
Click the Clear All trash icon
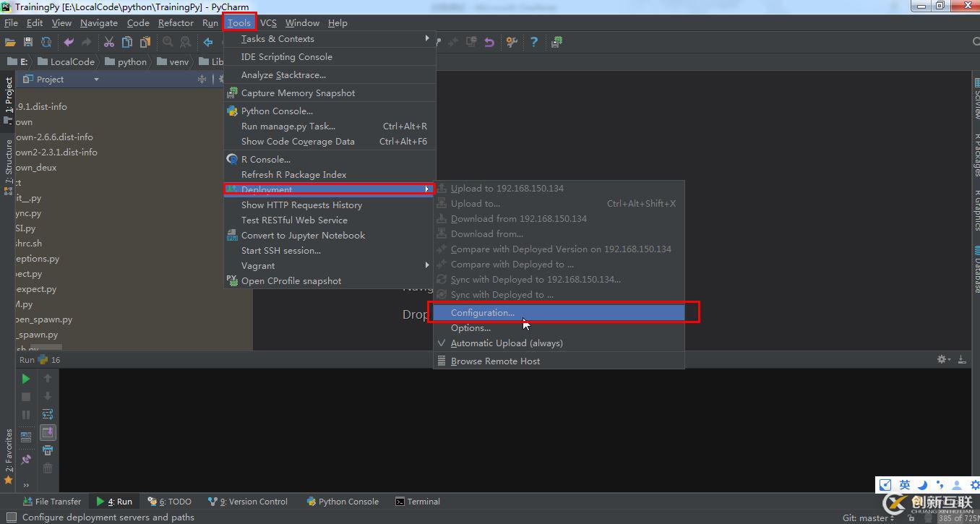point(48,468)
